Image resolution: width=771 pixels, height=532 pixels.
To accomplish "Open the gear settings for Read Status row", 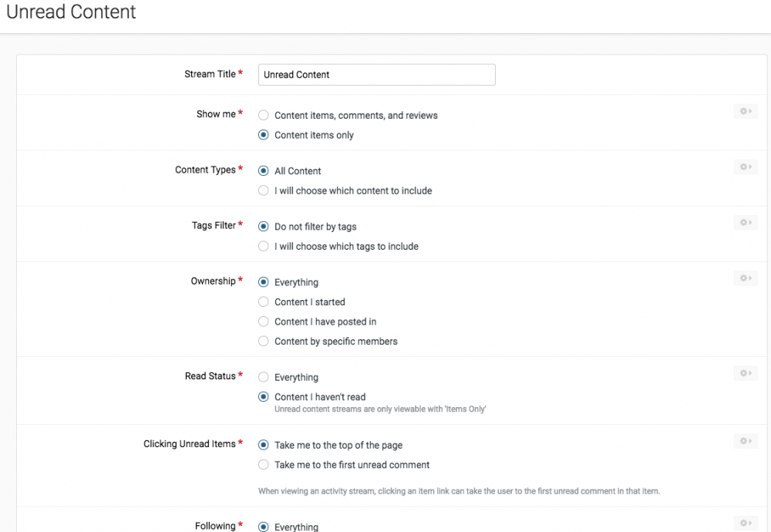I will (x=746, y=372).
